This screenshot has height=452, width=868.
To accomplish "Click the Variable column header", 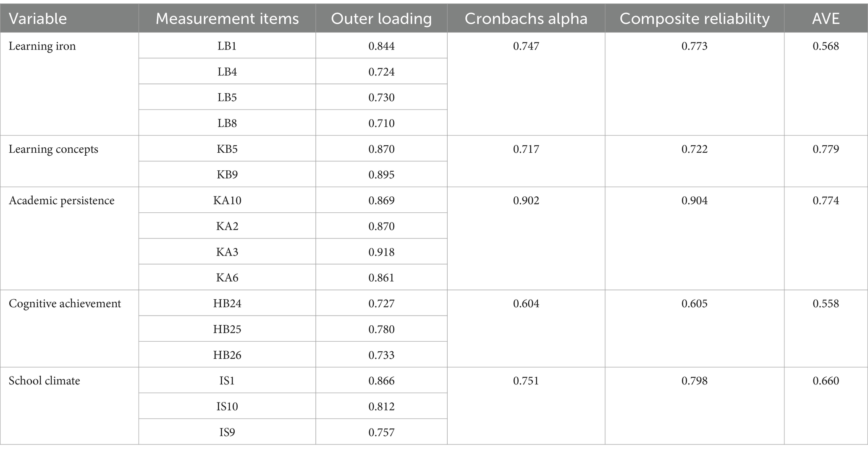I will click(38, 18).
